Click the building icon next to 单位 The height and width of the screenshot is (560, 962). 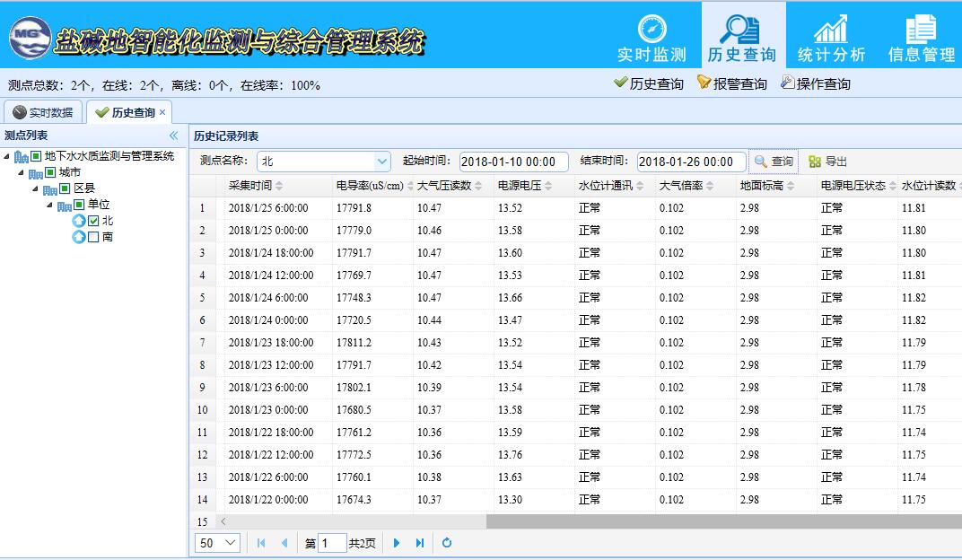(65, 206)
